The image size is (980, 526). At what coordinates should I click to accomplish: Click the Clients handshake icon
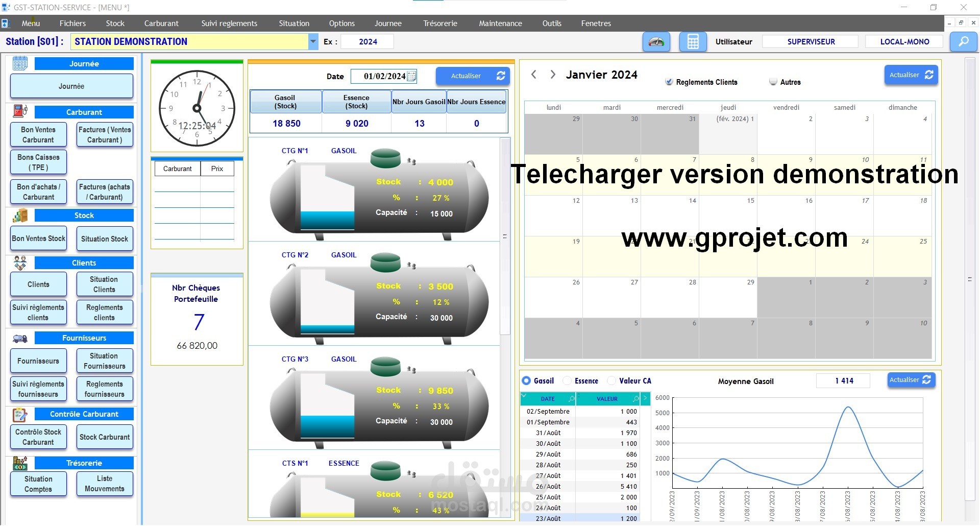20,262
